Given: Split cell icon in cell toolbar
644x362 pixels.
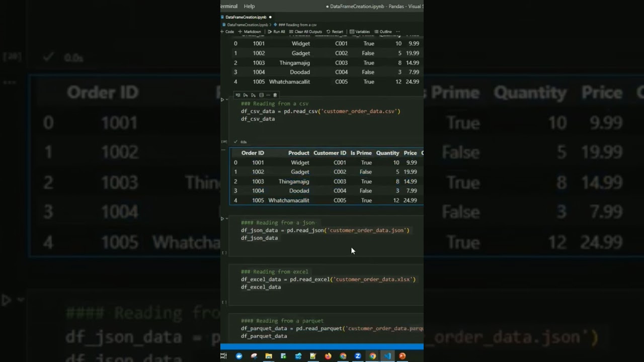Looking at the screenshot, I should (261, 95).
